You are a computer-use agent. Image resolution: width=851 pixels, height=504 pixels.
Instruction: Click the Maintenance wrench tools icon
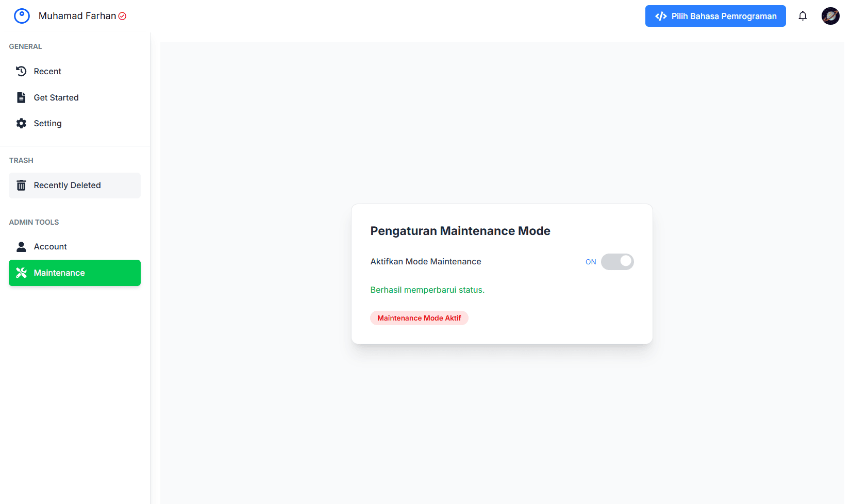[x=21, y=273]
